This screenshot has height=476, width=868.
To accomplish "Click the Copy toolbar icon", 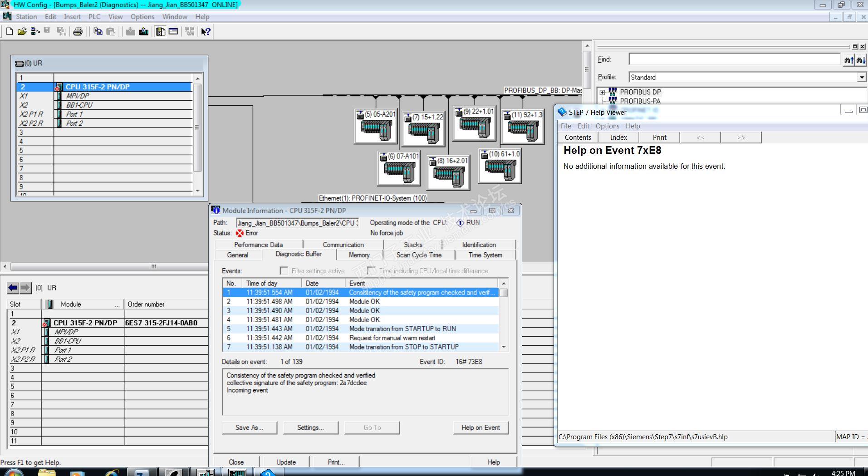I will point(98,32).
